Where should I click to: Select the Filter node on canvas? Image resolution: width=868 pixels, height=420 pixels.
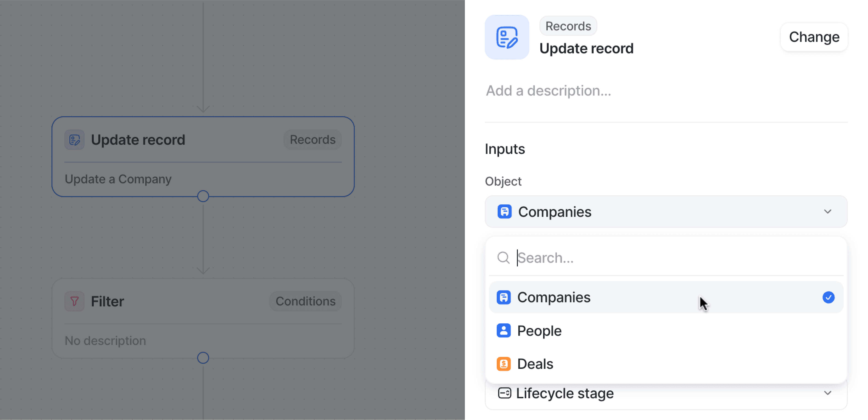tap(203, 318)
